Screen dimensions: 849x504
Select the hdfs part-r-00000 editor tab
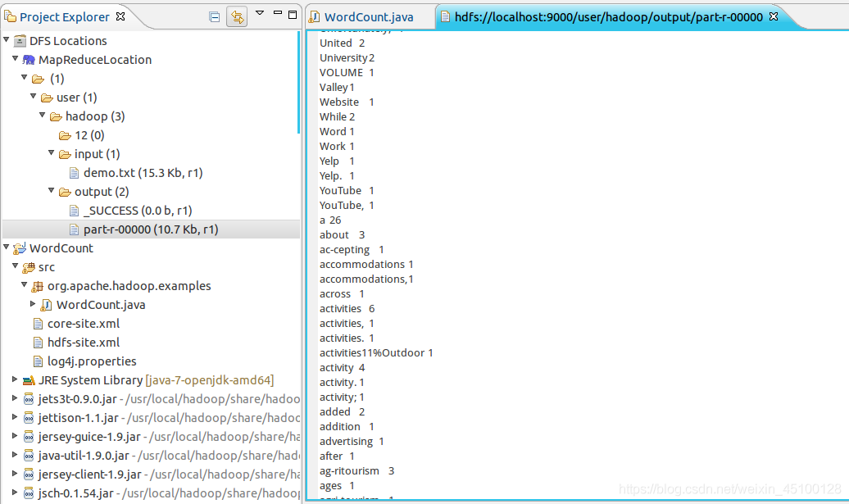pyautogui.click(x=609, y=16)
